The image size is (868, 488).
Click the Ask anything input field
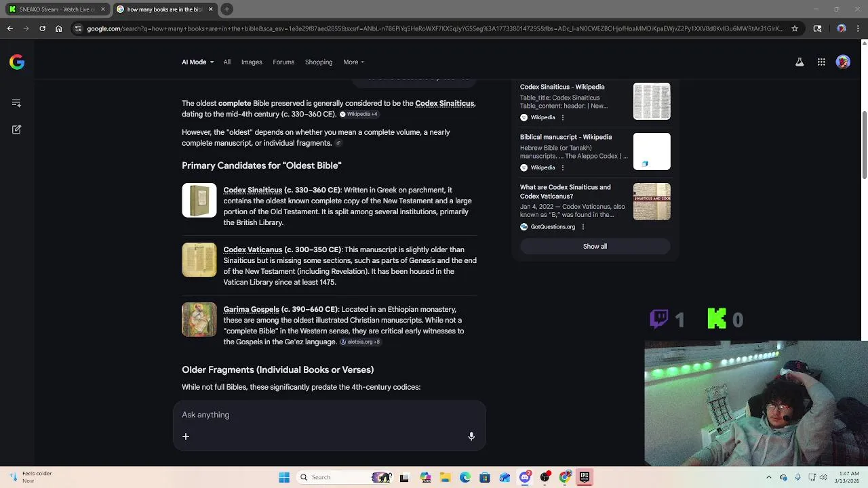[x=330, y=415]
